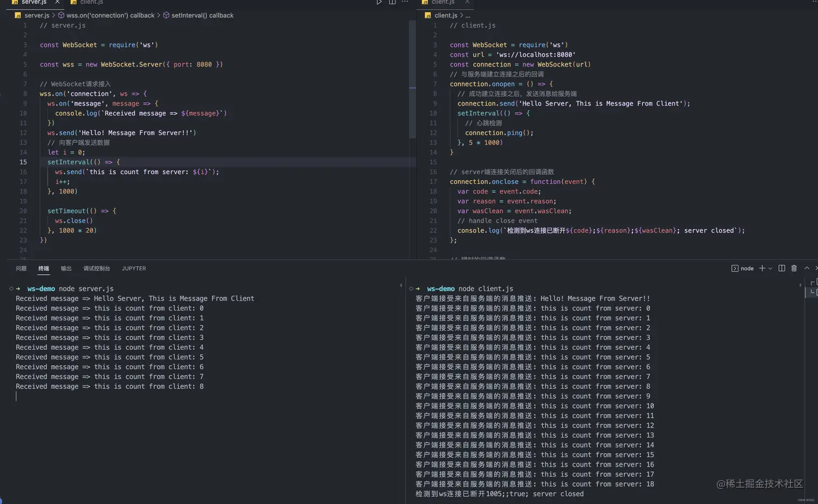Select the first terminal in the terminal list

coord(813,282)
